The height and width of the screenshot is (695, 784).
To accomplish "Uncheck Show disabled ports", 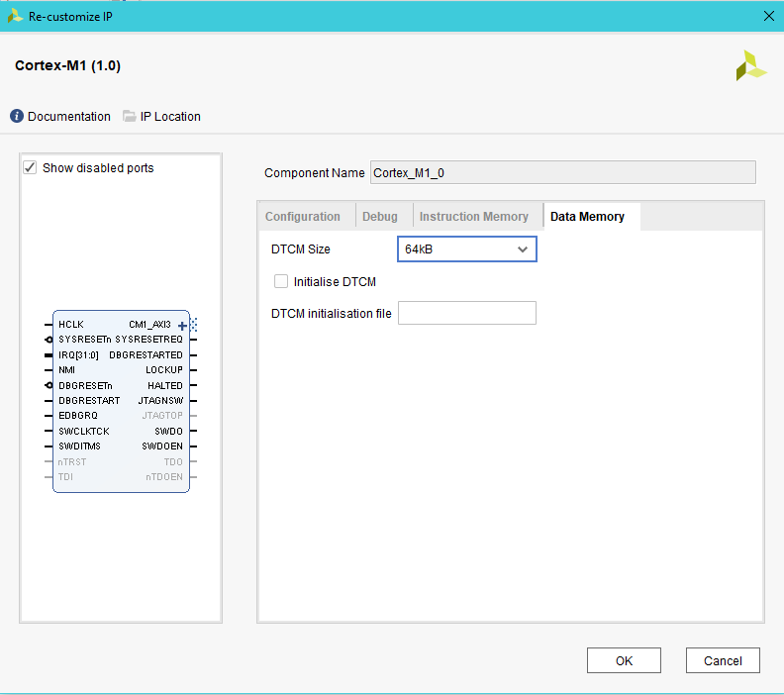I will coord(30,167).
